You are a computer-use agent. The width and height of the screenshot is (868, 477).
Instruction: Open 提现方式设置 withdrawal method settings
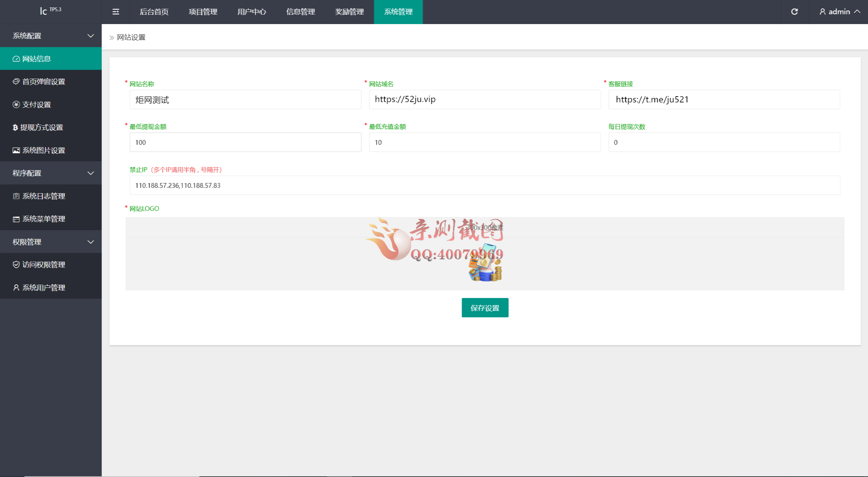pos(41,127)
